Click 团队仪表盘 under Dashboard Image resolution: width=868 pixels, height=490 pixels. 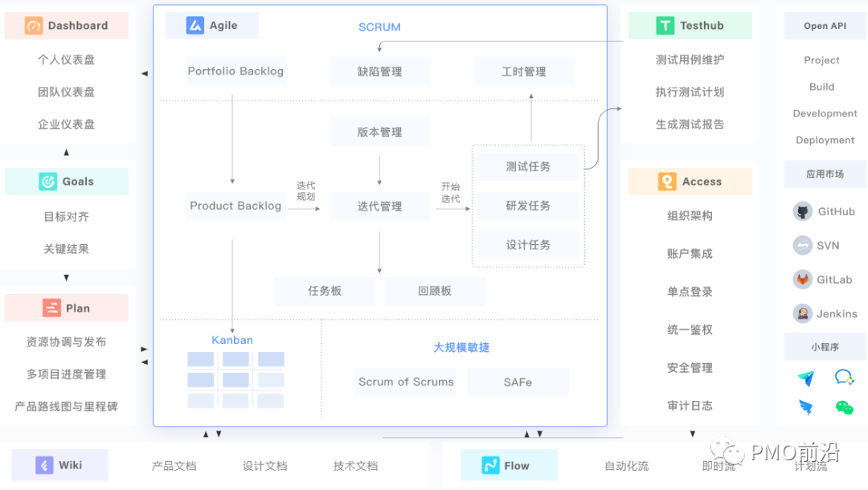click(x=67, y=92)
